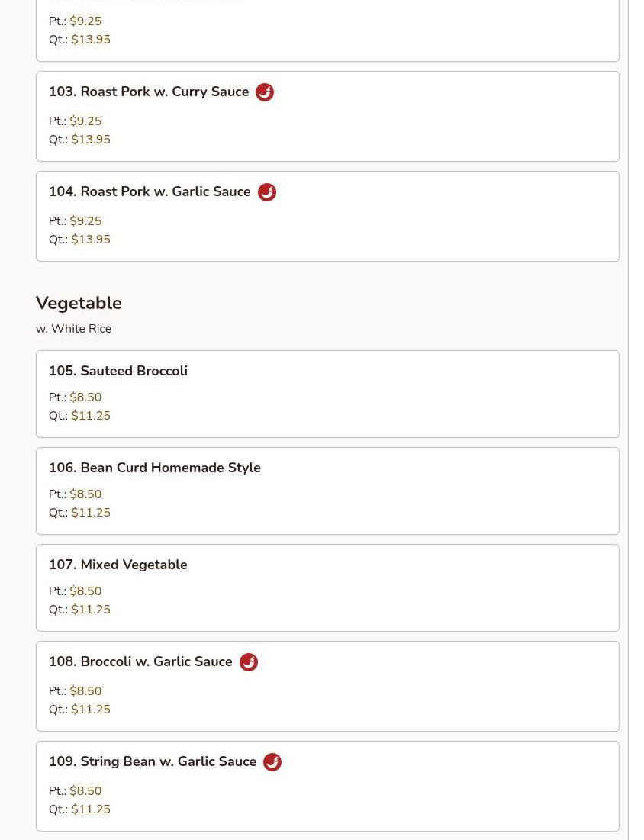Choose quart price $13.95 for Roast Pork w. Curry Sauce
This screenshot has height=840, width=644.
point(91,140)
